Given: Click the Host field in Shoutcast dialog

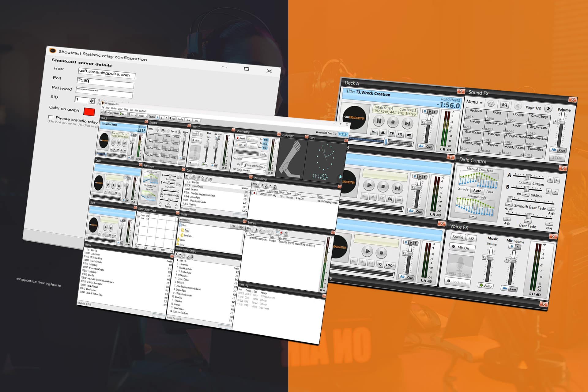Looking at the screenshot, I should (x=106, y=74).
